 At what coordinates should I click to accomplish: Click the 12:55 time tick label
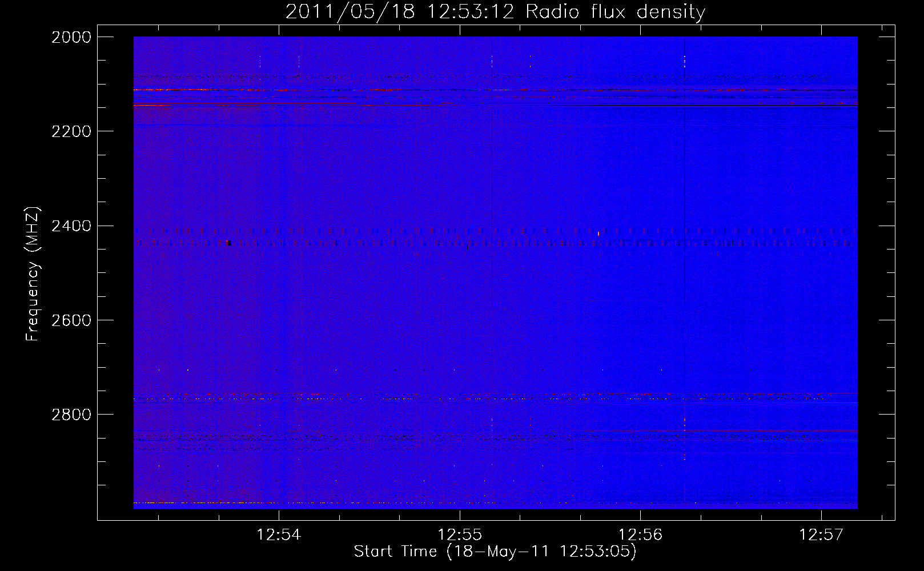point(460,535)
